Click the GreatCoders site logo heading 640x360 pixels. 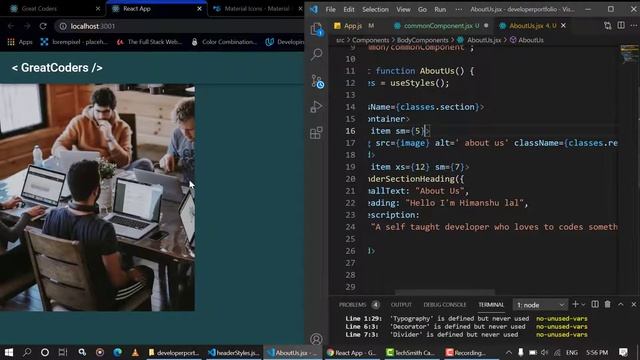(x=57, y=68)
